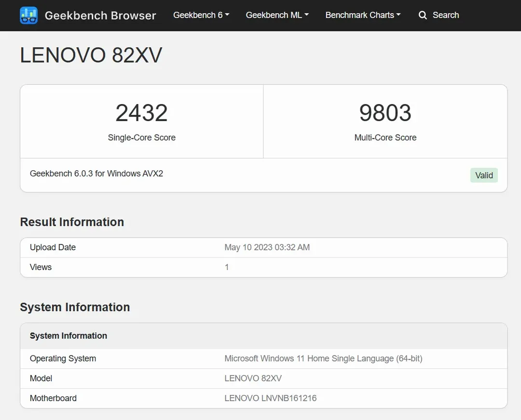Click the LENOVO 82XV page title

[x=91, y=55]
